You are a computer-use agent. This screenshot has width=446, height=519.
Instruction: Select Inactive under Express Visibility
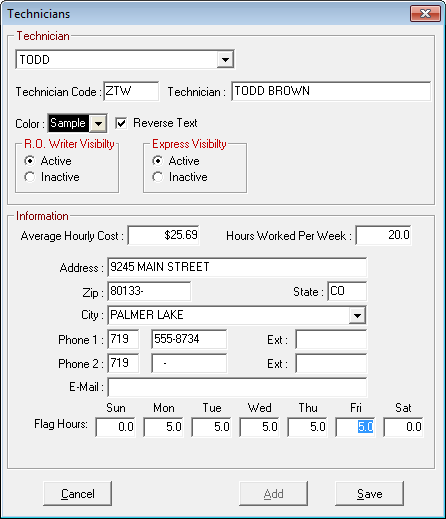(x=158, y=177)
